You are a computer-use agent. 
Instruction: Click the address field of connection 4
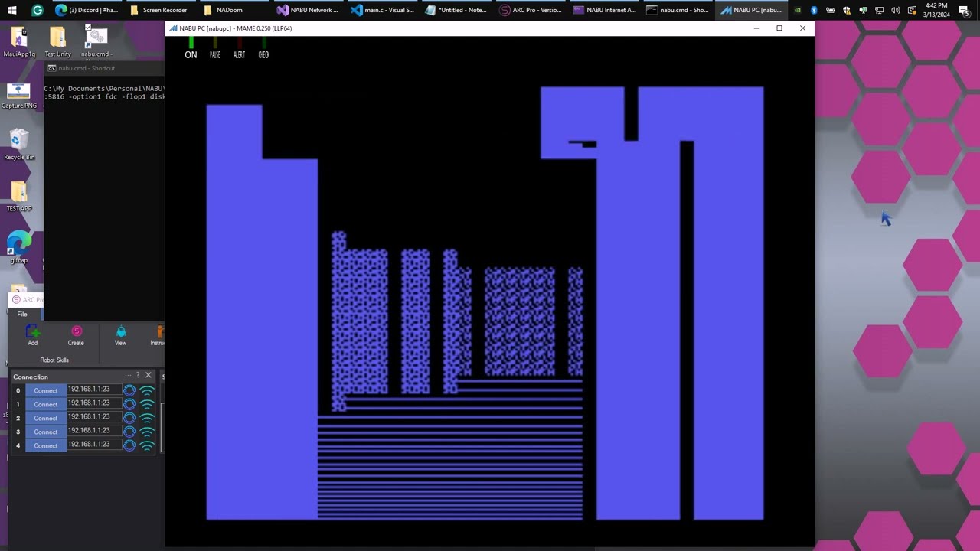coord(94,445)
